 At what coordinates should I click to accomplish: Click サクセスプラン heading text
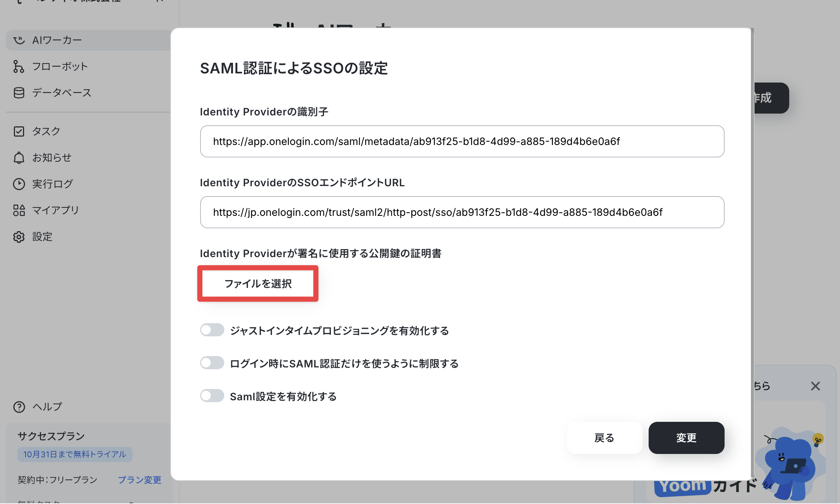pyautogui.click(x=51, y=436)
